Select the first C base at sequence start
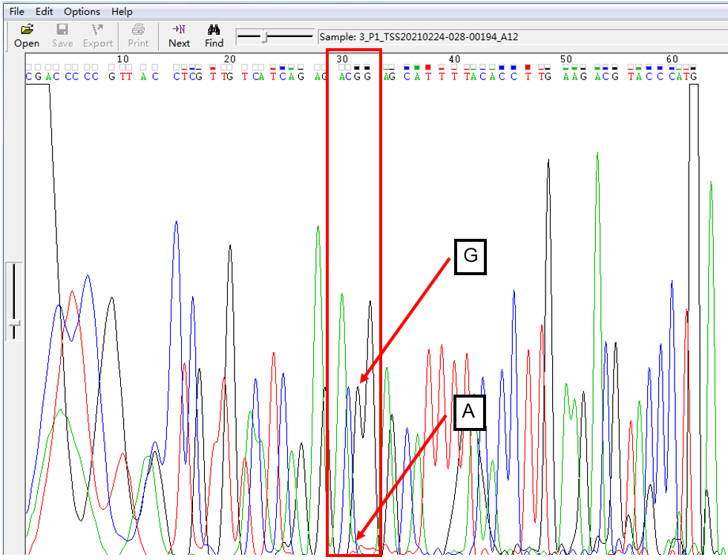The height and width of the screenshot is (560, 728). (x=29, y=76)
